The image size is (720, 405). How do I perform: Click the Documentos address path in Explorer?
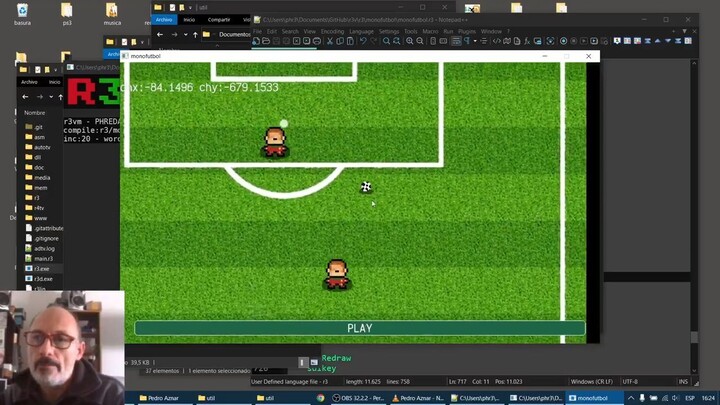pyautogui.click(x=234, y=34)
